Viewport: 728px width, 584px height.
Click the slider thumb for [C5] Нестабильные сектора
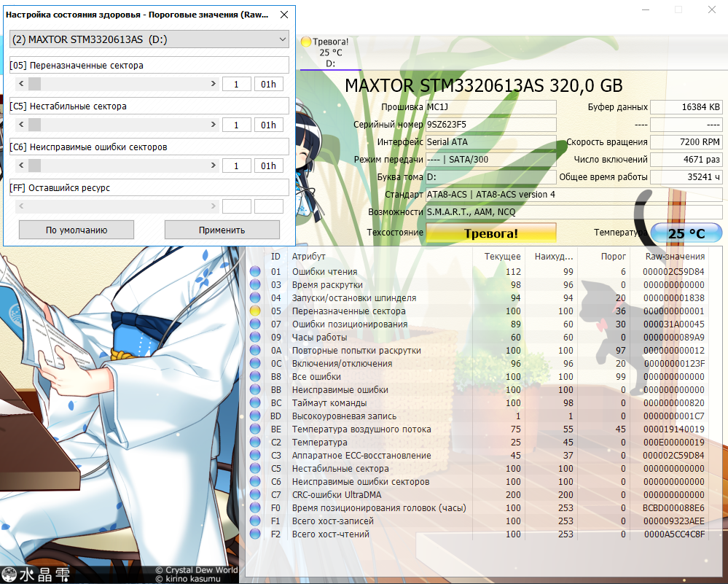34,125
